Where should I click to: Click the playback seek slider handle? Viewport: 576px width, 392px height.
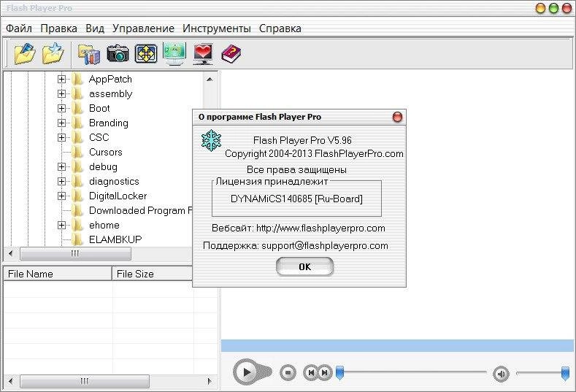[340, 373]
